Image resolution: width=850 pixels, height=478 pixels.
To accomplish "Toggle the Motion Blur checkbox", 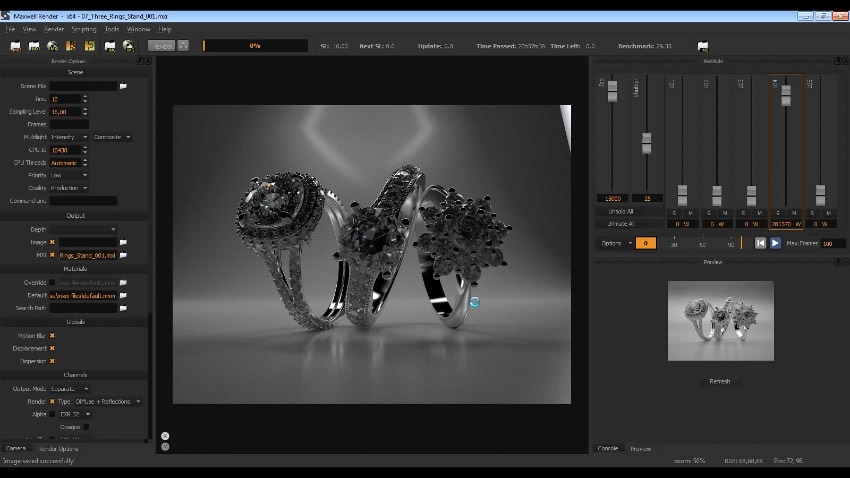I will pos(52,336).
